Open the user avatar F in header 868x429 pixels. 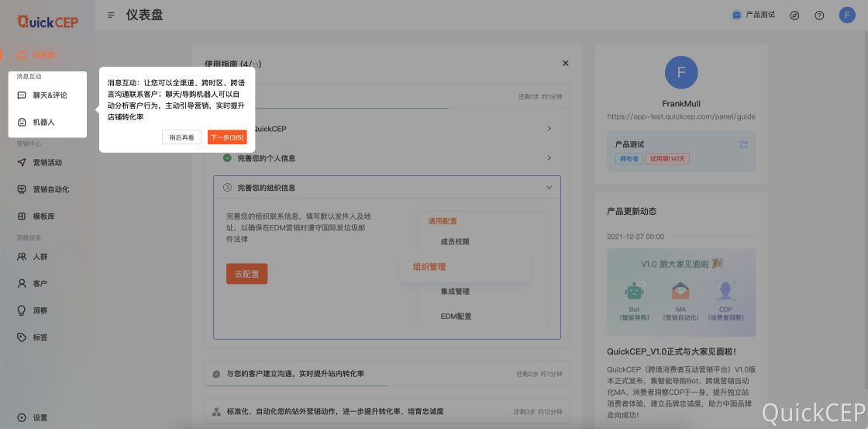(x=847, y=15)
